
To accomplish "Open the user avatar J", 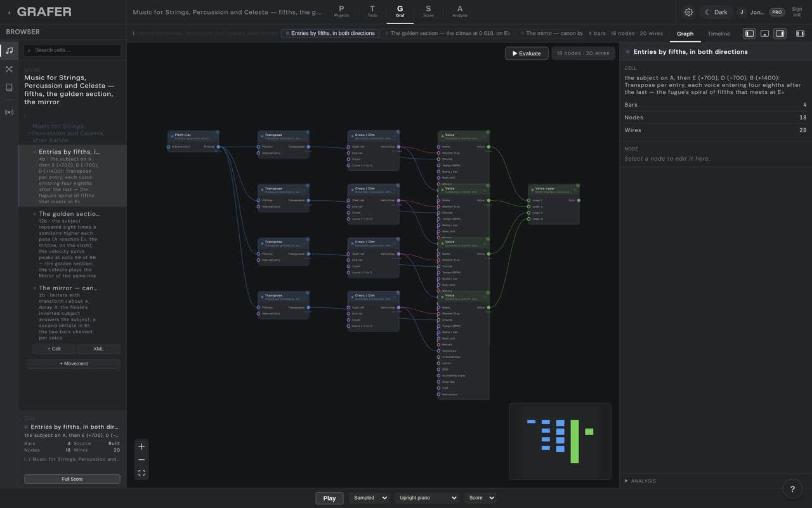I will pyautogui.click(x=742, y=12).
